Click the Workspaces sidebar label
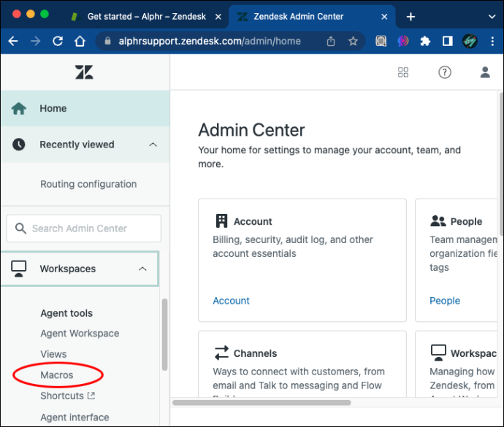Screen dimensions: 504x427 [x=68, y=269]
